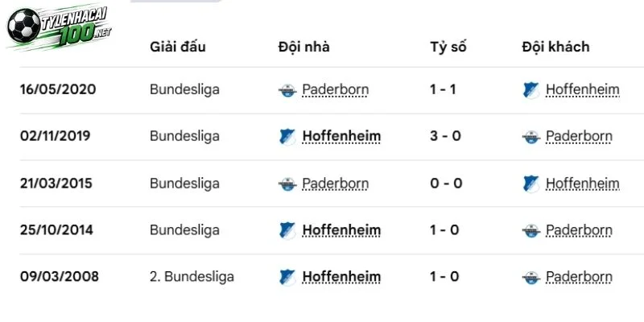Screen dimensions: 644x322
Task: Click Paderborn crest in 09/03/2008 row
Action: tap(531, 277)
